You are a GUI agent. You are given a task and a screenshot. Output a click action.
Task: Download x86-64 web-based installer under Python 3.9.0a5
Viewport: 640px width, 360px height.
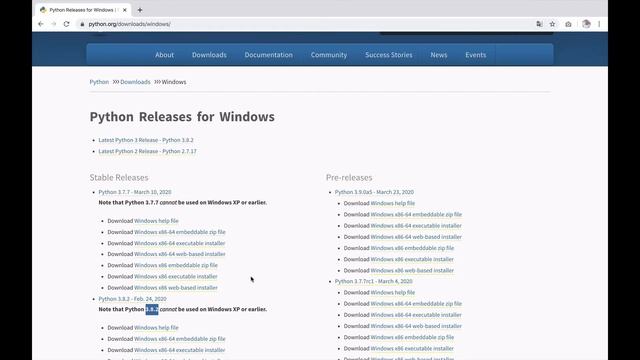point(416,237)
